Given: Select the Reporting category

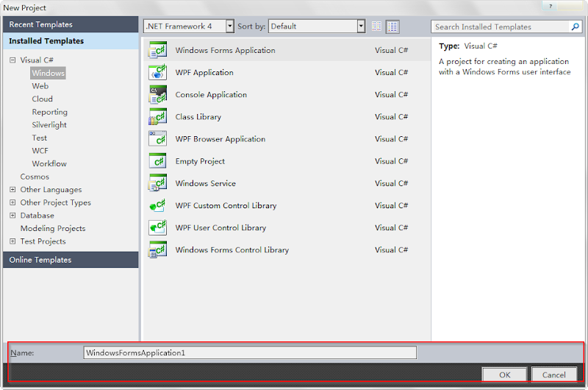Looking at the screenshot, I should coord(49,112).
